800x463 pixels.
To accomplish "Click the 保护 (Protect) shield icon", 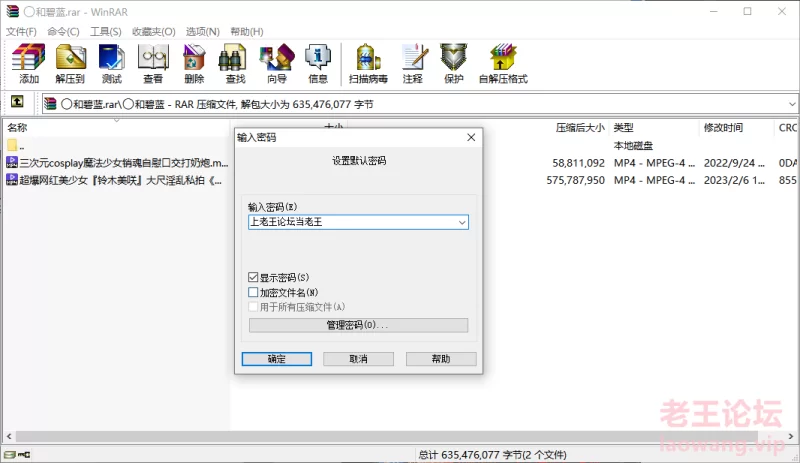I will click(454, 63).
